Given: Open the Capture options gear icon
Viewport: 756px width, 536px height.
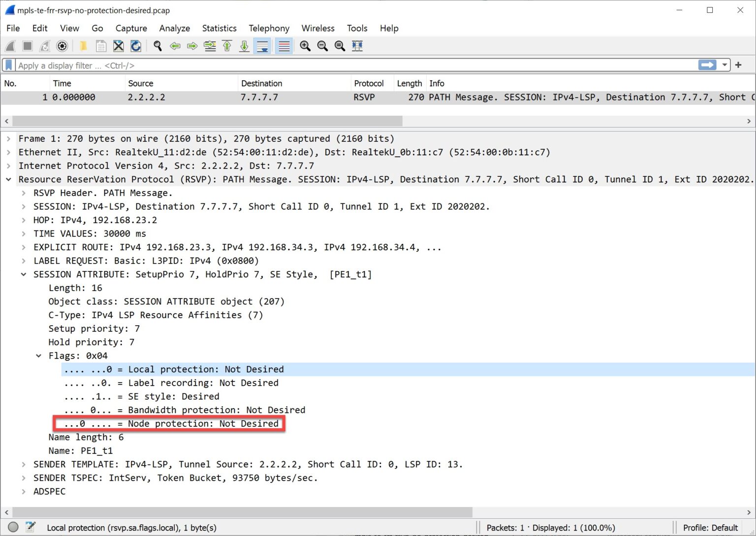Looking at the screenshot, I should [62, 46].
